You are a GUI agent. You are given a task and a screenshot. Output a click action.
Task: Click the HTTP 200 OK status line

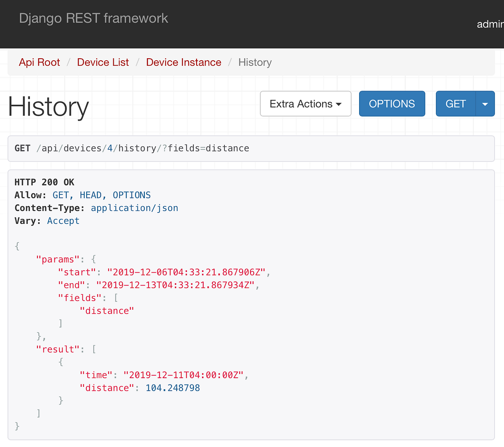[44, 182]
